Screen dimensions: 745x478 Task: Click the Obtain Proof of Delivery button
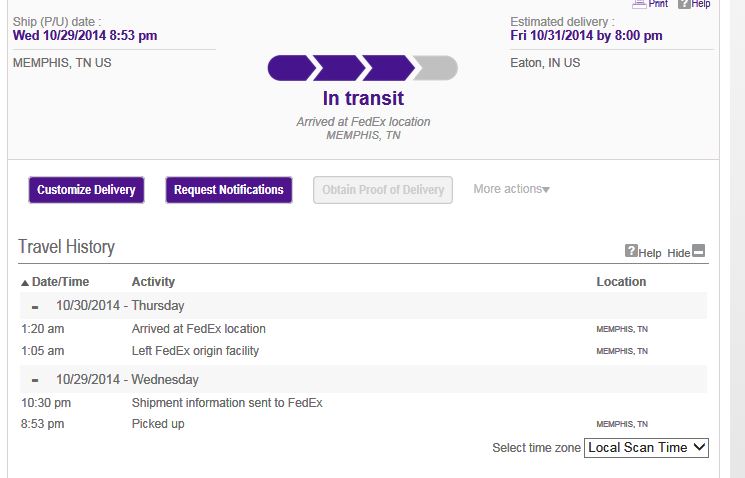coord(382,190)
